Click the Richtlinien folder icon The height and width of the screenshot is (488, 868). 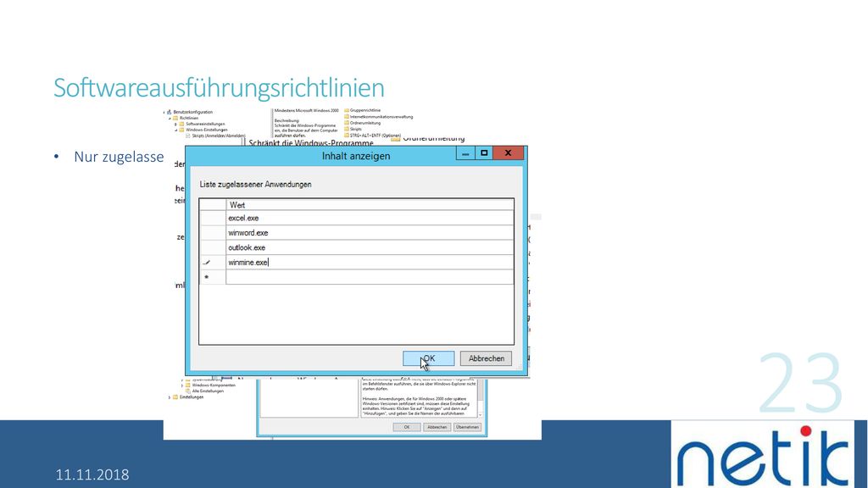(x=175, y=118)
